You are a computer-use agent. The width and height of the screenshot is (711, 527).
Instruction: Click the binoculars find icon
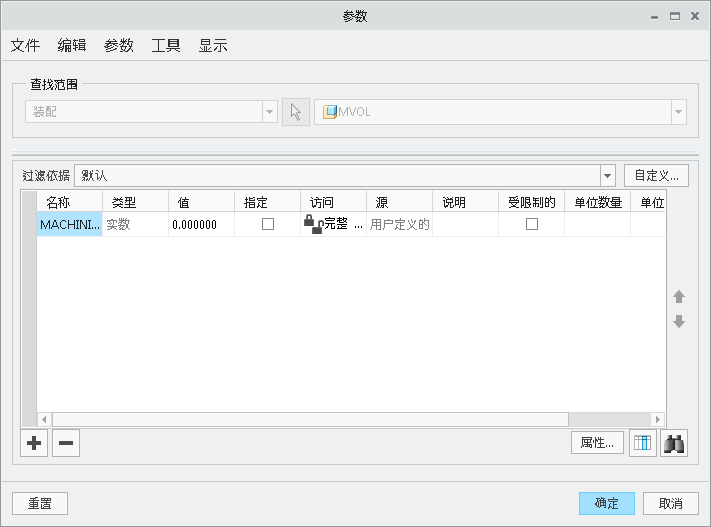click(x=674, y=443)
